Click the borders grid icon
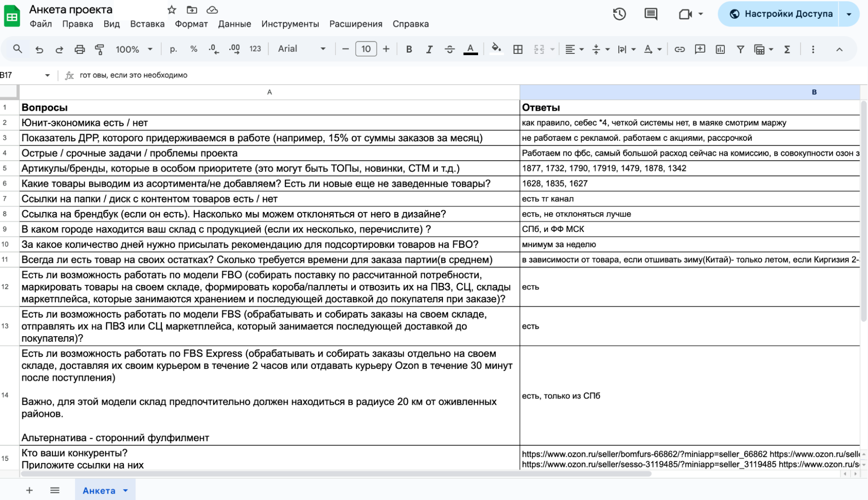Screen dimensions: 868x500 518,49
